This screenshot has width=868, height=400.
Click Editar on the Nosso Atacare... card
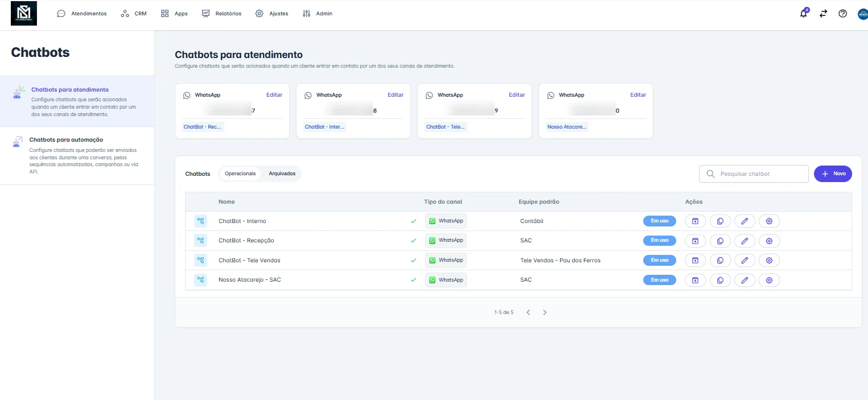click(638, 95)
